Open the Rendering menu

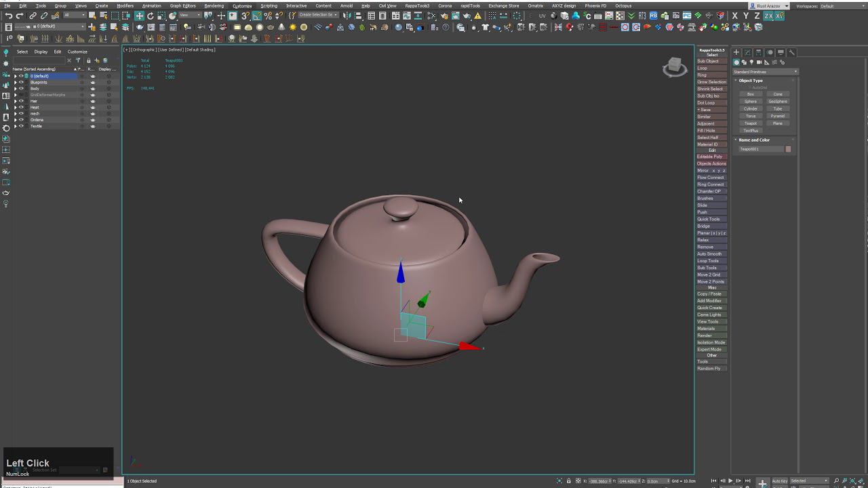214,5
